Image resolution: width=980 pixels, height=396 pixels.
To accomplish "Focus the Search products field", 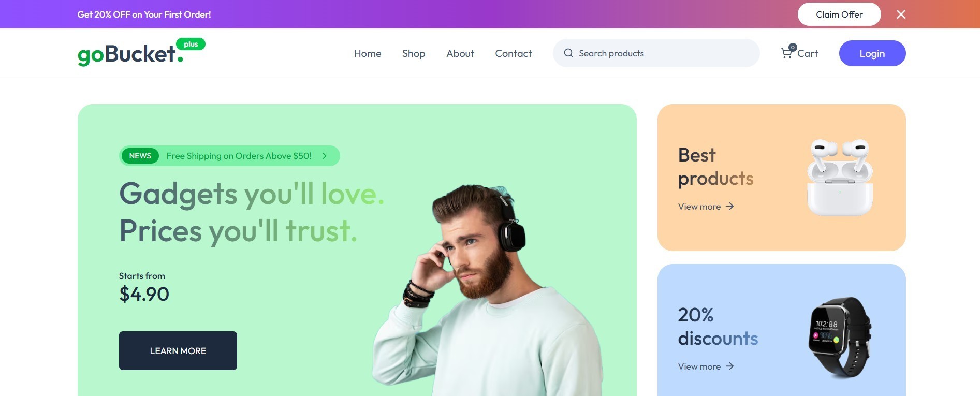I will [x=656, y=53].
